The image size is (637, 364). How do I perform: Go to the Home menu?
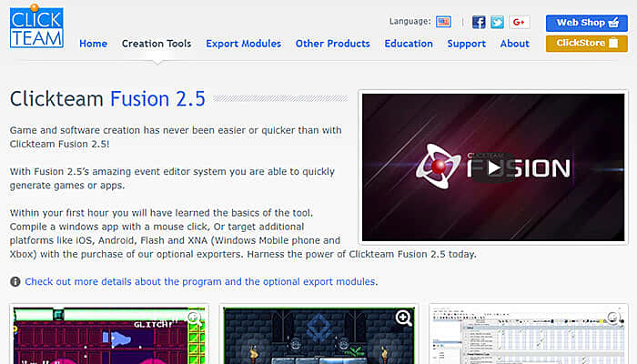pyautogui.click(x=93, y=44)
